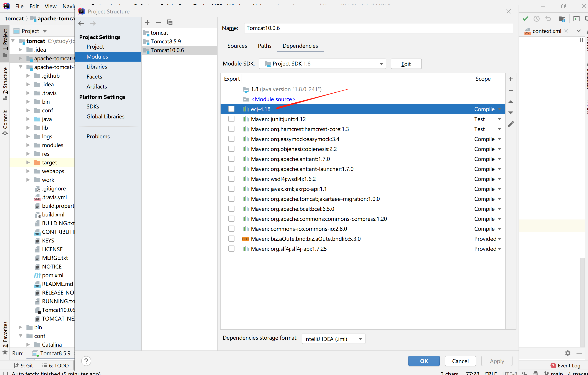Move dependency up with the up arrow
588x375 pixels.
511,102
